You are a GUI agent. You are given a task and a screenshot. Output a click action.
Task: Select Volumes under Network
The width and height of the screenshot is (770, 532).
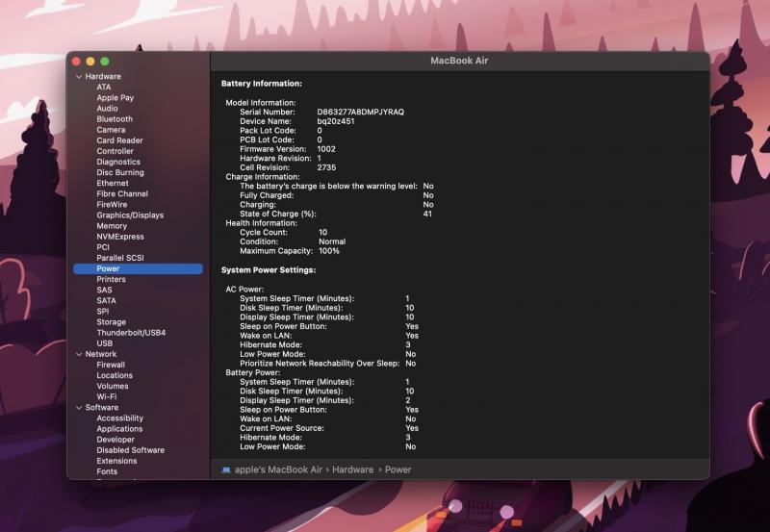[113, 386]
